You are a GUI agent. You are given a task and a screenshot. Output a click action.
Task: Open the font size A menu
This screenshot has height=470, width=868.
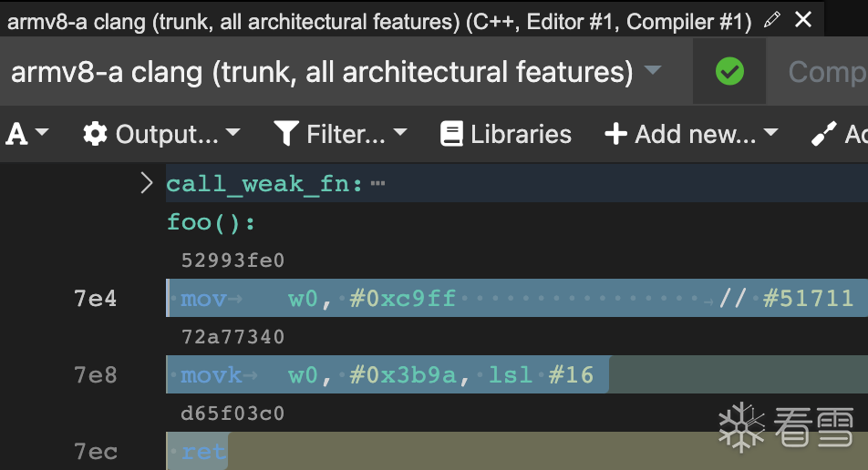pyautogui.click(x=27, y=135)
